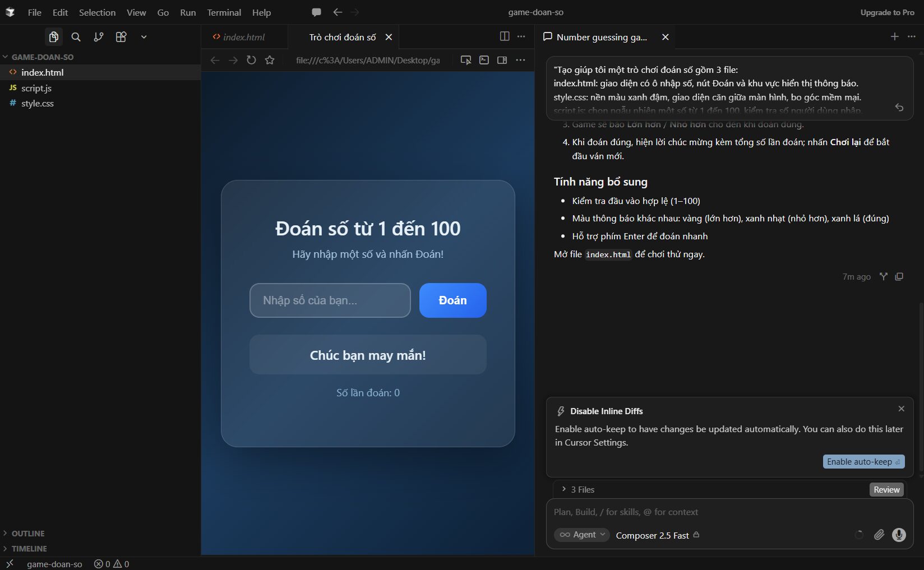Open the Agent mode dropdown
The width and height of the screenshot is (924, 570).
(581, 535)
